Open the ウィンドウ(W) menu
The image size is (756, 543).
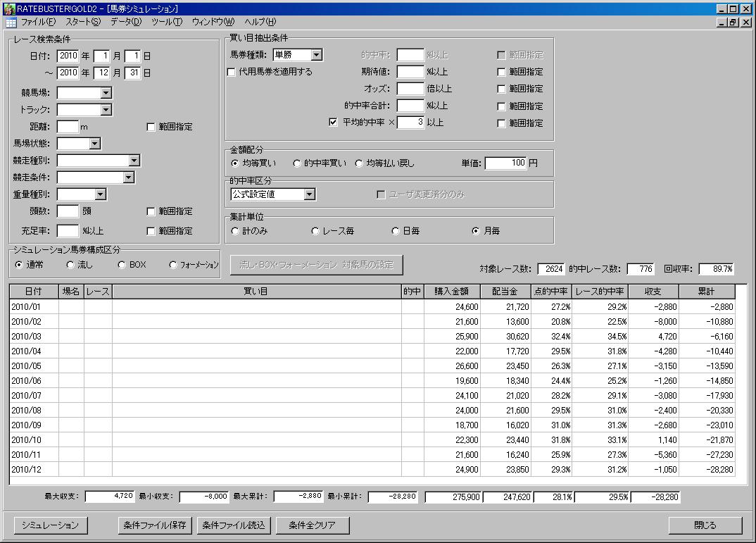pyautogui.click(x=213, y=22)
